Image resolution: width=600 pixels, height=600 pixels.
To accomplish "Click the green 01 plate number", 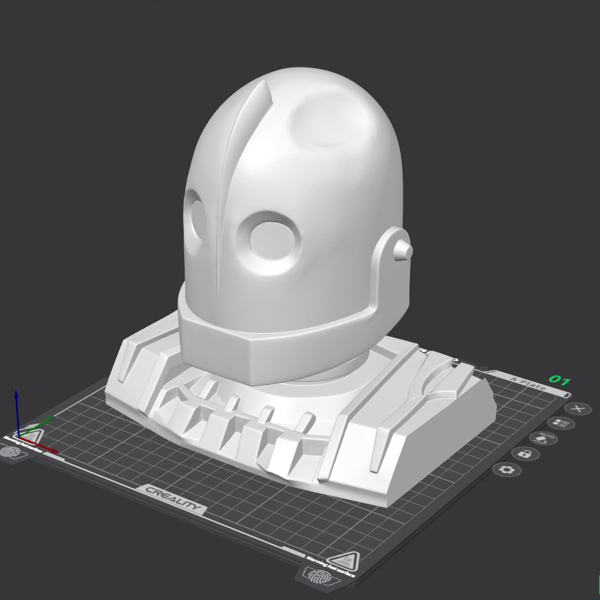I will 560,380.
